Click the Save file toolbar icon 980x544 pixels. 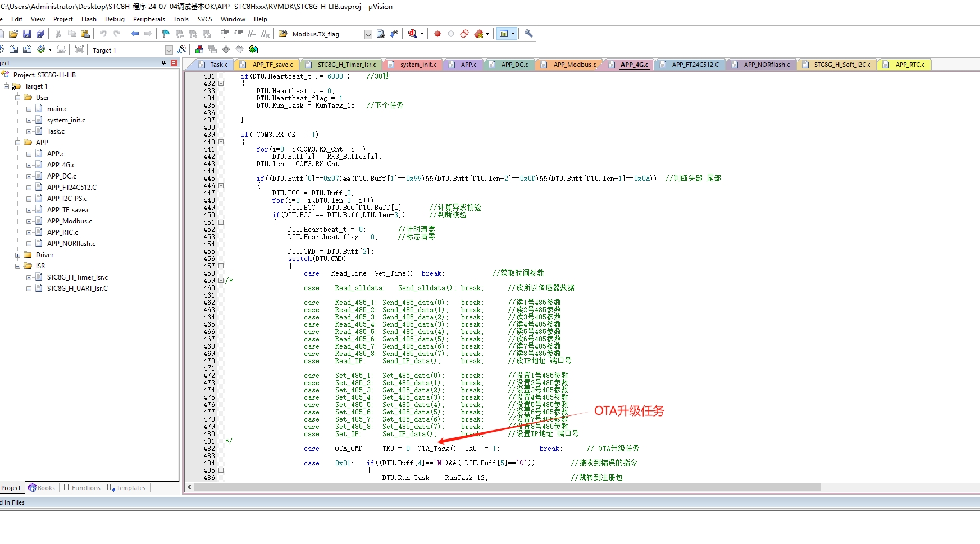point(27,34)
